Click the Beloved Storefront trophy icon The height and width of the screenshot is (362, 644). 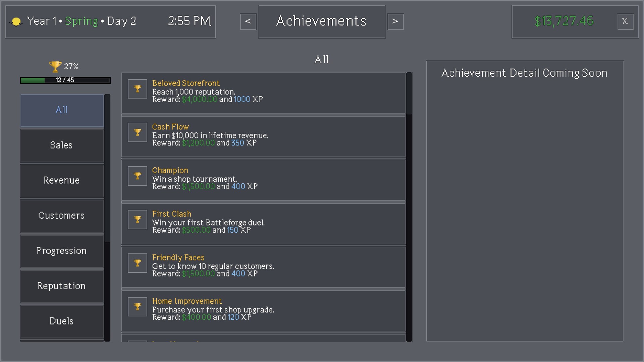pos(138,89)
